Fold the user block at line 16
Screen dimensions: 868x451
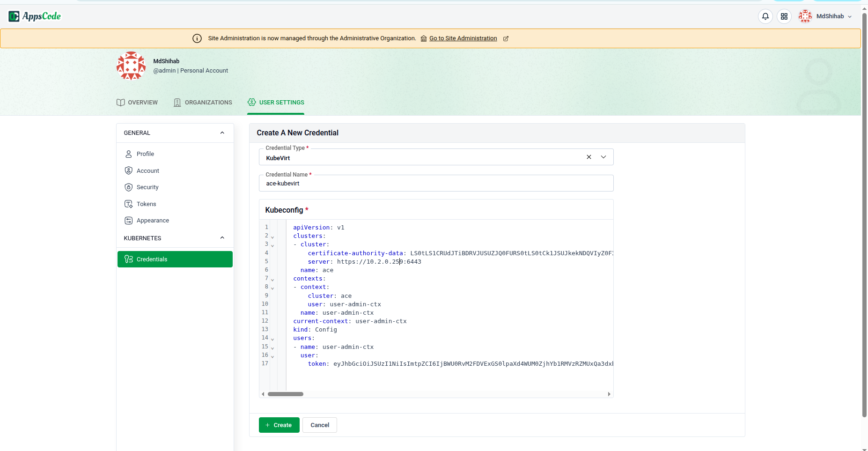point(272,356)
